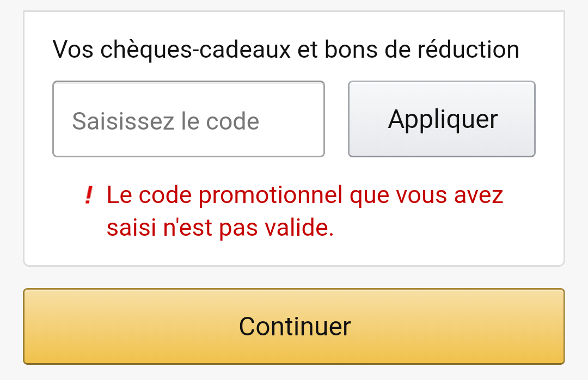Viewport: 588px width, 380px height.
Task: Hit the wide Continuer button
Action: tap(294, 326)
